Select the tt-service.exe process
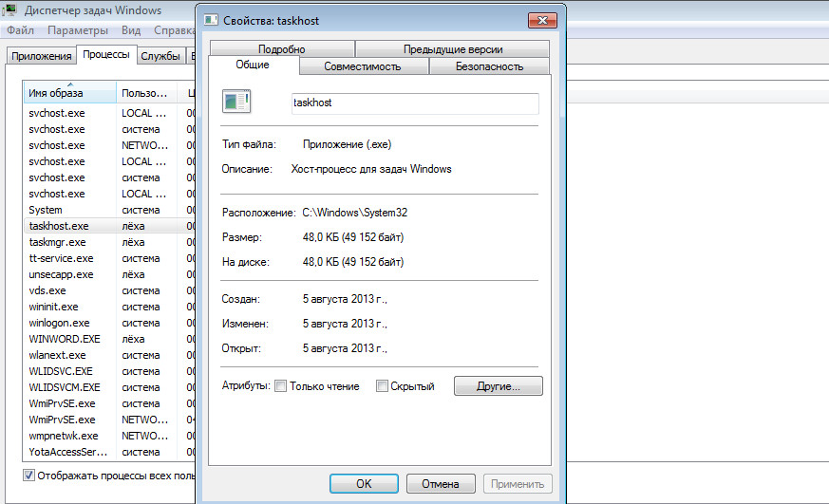 [109, 258]
